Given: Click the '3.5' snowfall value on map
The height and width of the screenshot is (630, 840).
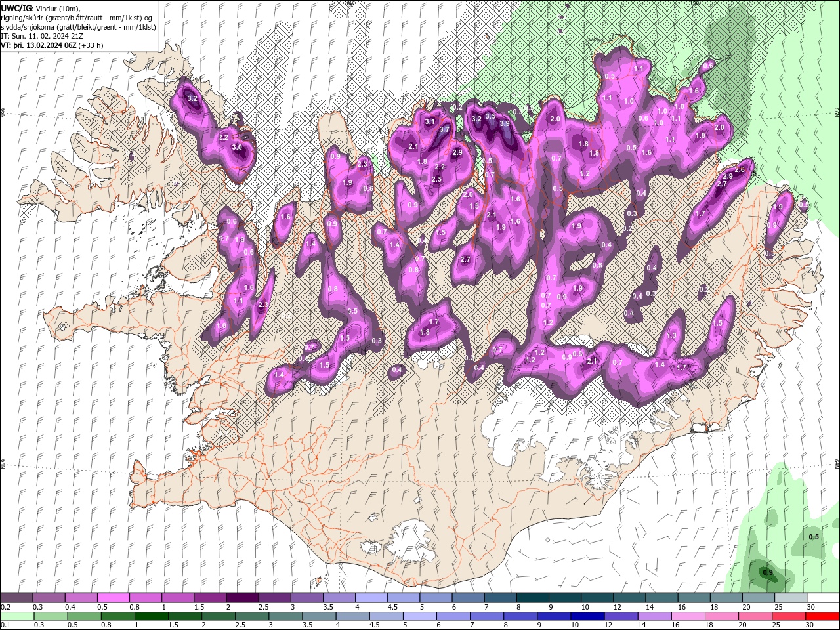Looking at the screenshot, I should pos(490,116).
